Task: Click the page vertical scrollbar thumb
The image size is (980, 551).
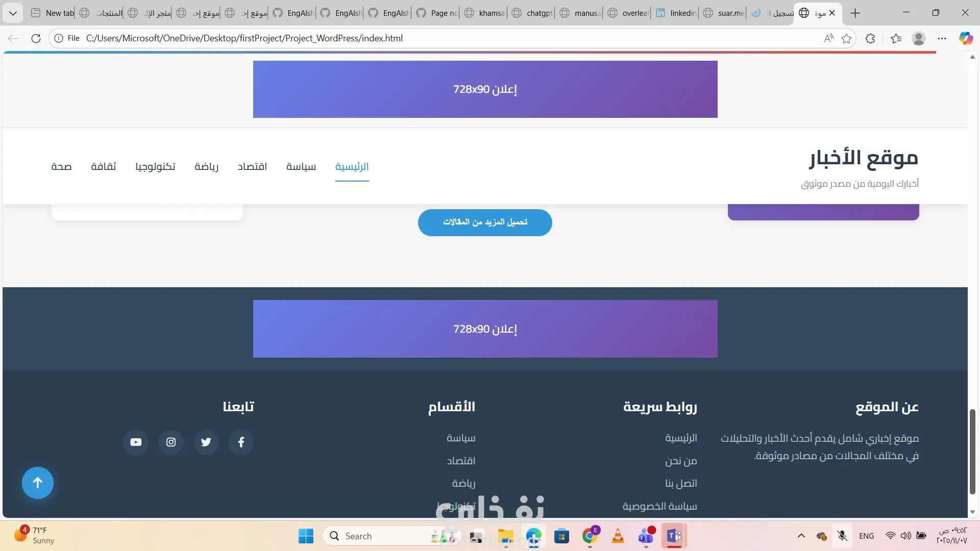Action: point(972,452)
